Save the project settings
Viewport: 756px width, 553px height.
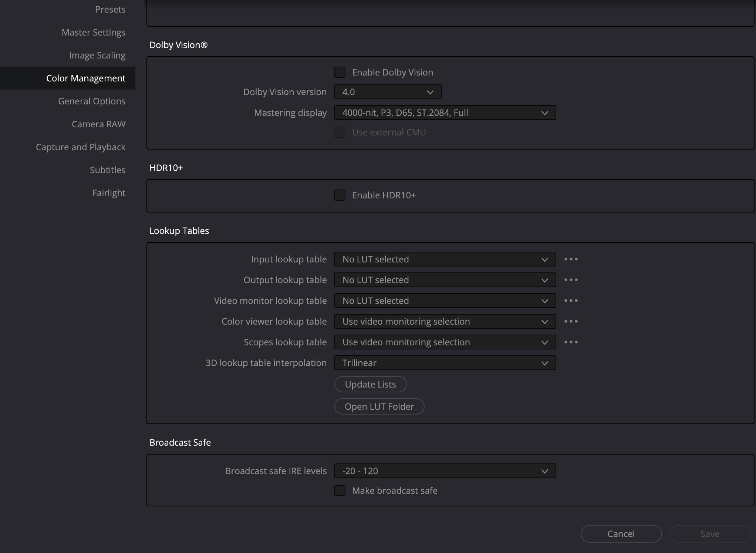pyautogui.click(x=710, y=534)
